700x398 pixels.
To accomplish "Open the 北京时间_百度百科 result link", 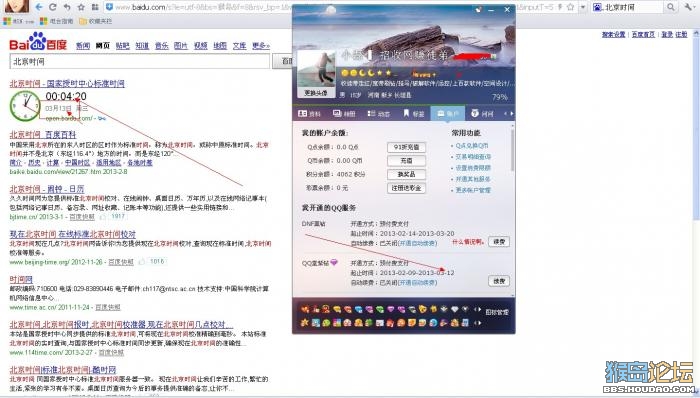I will coord(43,134).
